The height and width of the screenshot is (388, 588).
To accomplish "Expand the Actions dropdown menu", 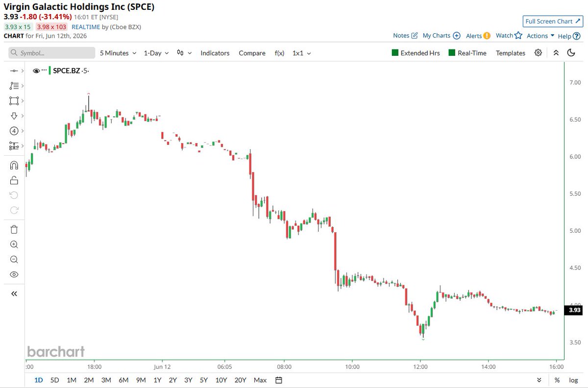I will [x=540, y=36].
